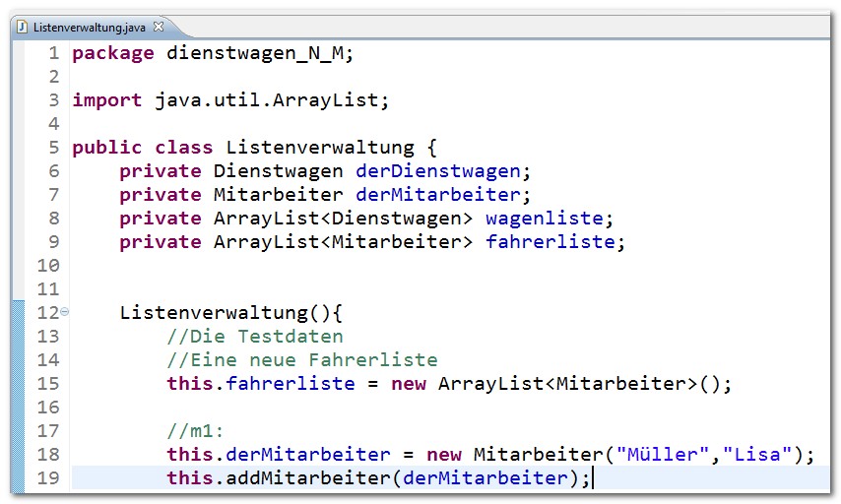Viewport: 841px width, 504px height.
Task: Click line number 1 in the gutter
Action: pyautogui.click(x=53, y=53)
